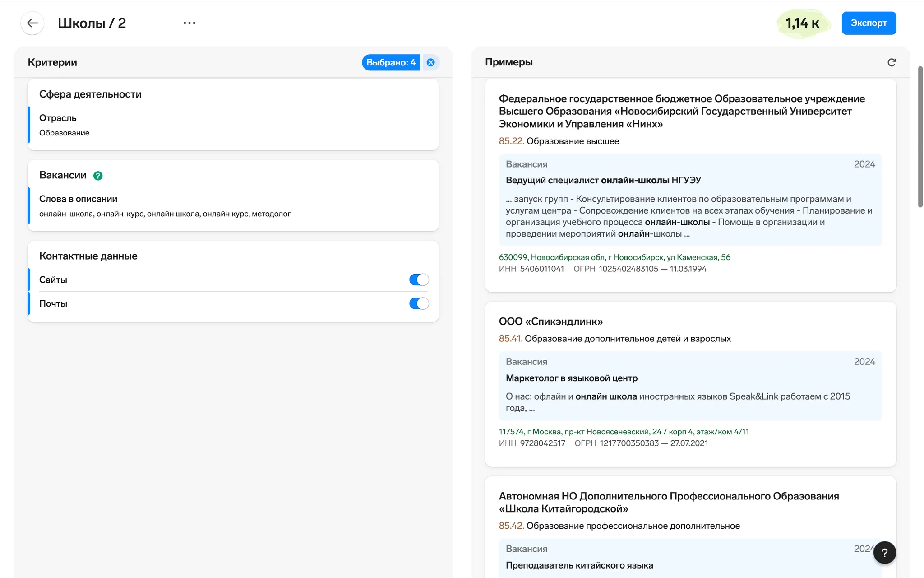Click the Контактные данные heading
The image size is (924, 578).
tap(88, 256)
